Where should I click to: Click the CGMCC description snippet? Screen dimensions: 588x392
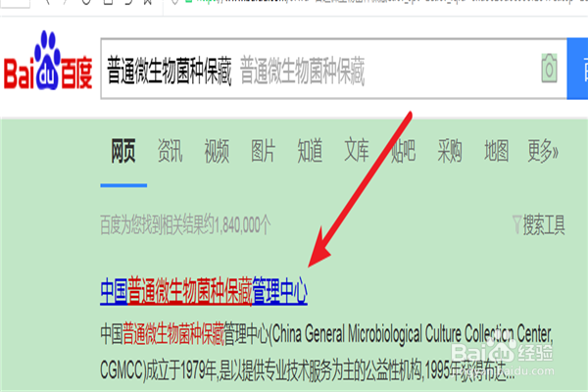[x=326, y=352]
